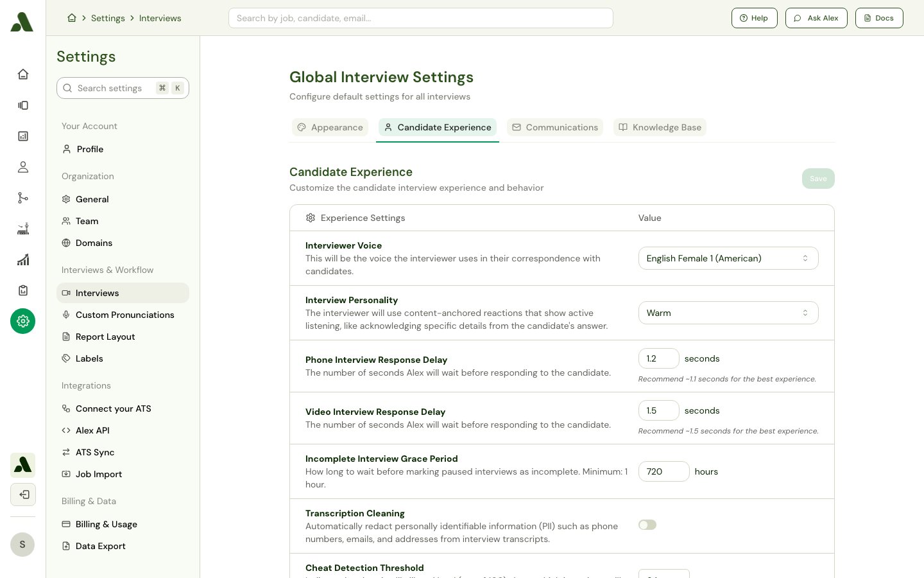
Task: Open the antenna broadcast icon in left rail
Action: [23, 229]
